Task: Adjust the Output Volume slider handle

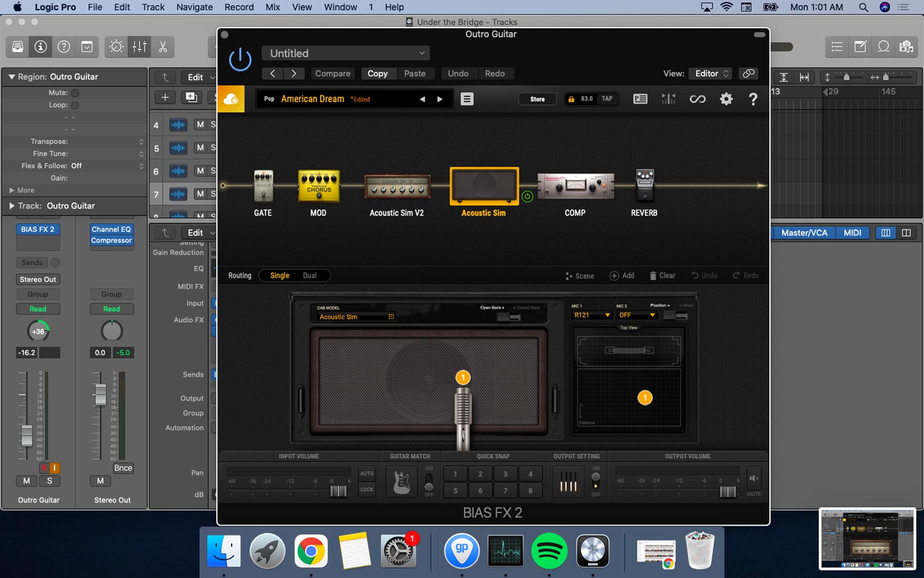Action: click(x=728, y=491)
